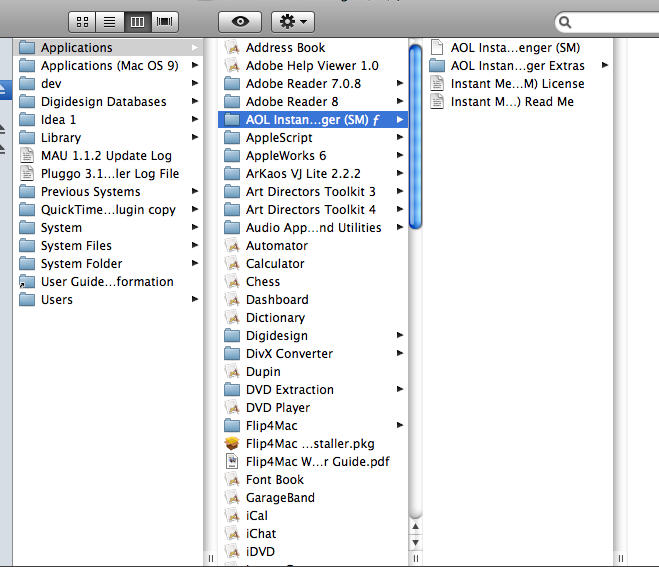The height and width of the screenshot is (567, 659).
Task: Select the System Files folder
Action: pyautogui.click(x=108, y=245)
